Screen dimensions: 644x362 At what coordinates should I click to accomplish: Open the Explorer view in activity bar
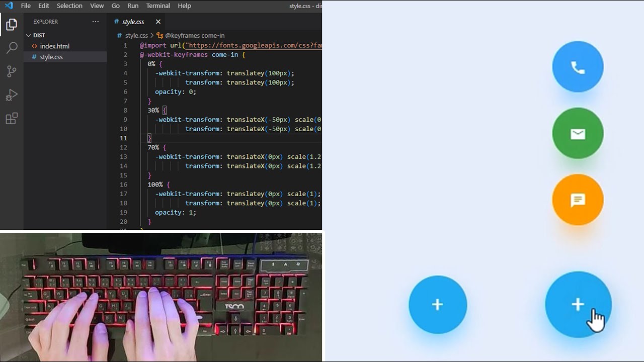pyautogui.click(x=12, y=24)
